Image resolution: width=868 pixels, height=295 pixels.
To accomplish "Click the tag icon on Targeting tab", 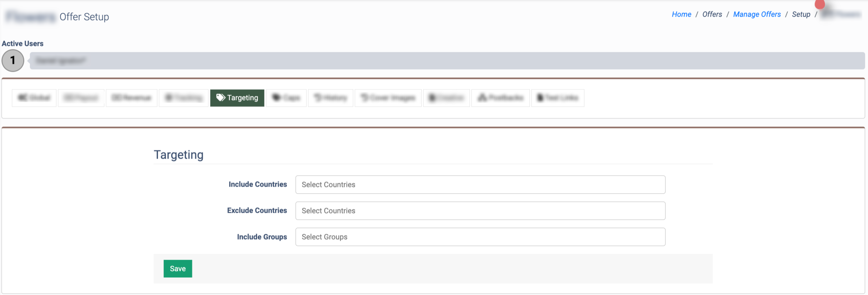I will (220, 98).
